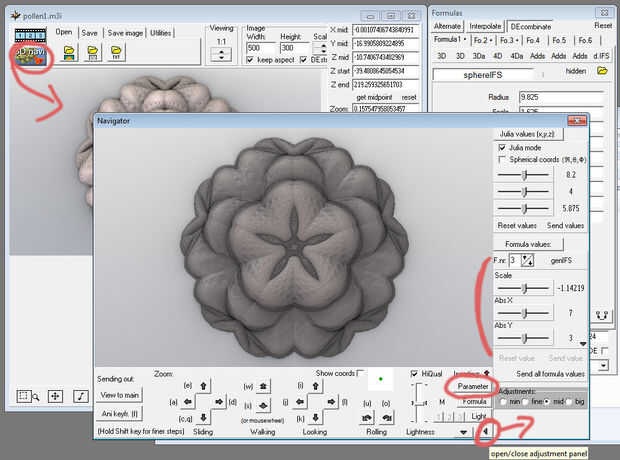Click the zoom-out down arrow (c,q) in Navigator

point(203,417)
